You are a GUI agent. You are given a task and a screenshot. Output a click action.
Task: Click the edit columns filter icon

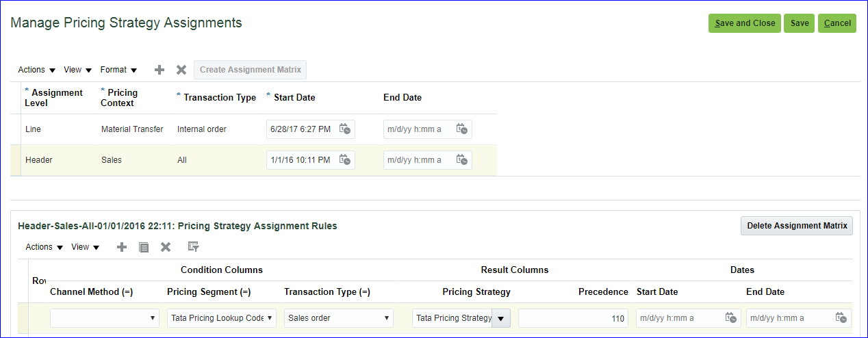coord(194,247)
